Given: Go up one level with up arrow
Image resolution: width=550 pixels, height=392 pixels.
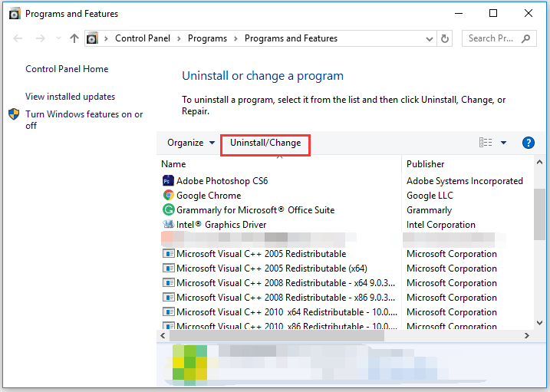Looking at the screenshot, I should [x=74, y=38].
